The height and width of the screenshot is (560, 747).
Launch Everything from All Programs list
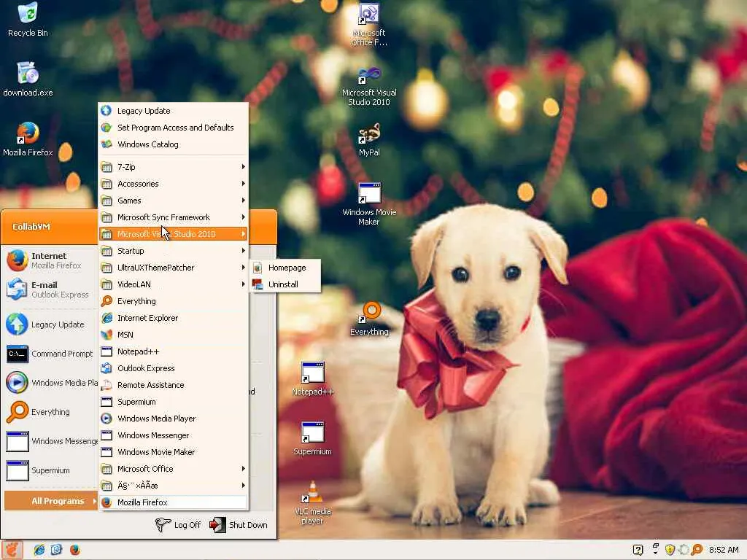tap(174, 301)
